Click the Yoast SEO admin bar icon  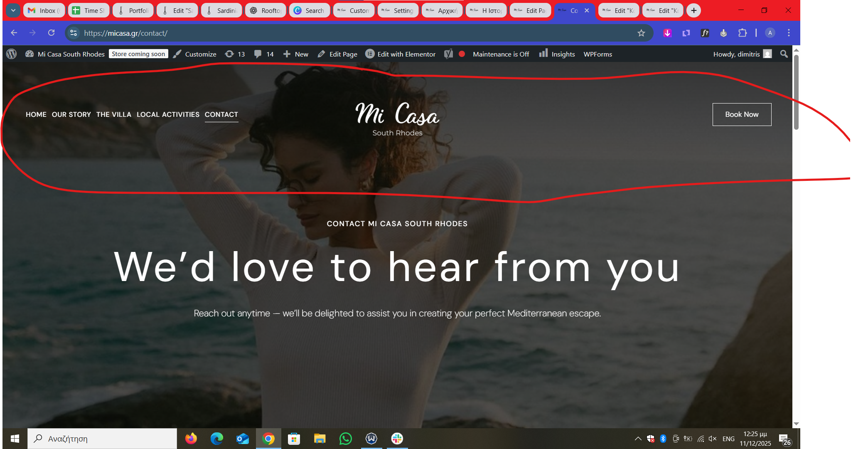click(448, 54)
